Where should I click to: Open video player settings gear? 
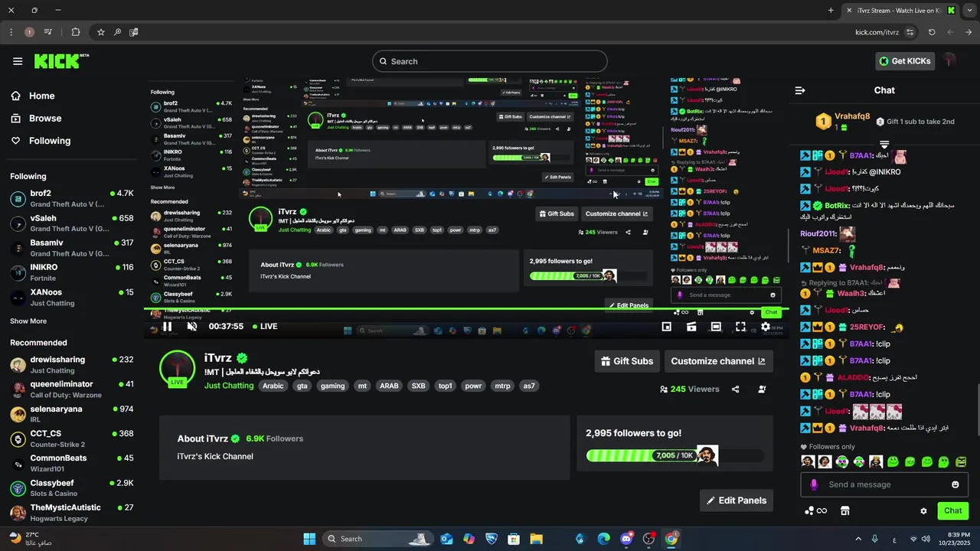point(765,327)
